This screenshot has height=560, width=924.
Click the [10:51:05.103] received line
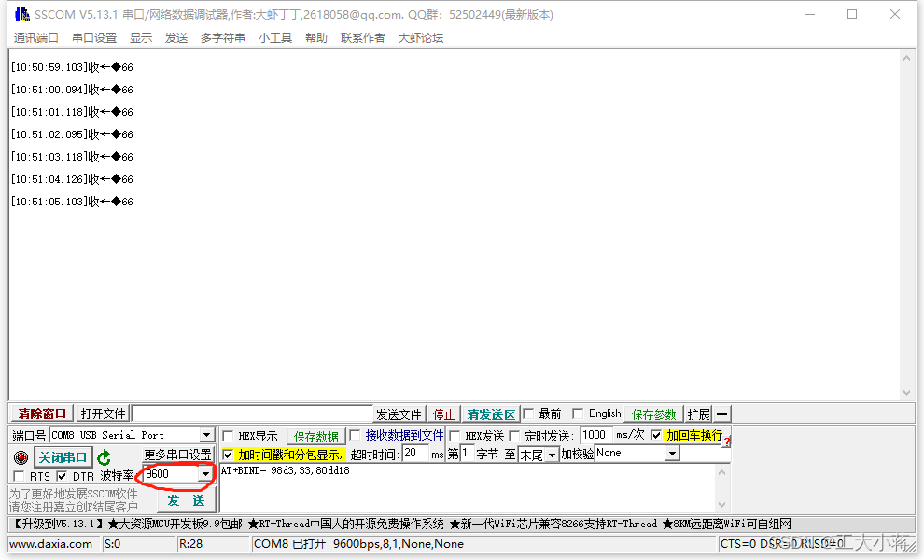(x=73, y=202)
